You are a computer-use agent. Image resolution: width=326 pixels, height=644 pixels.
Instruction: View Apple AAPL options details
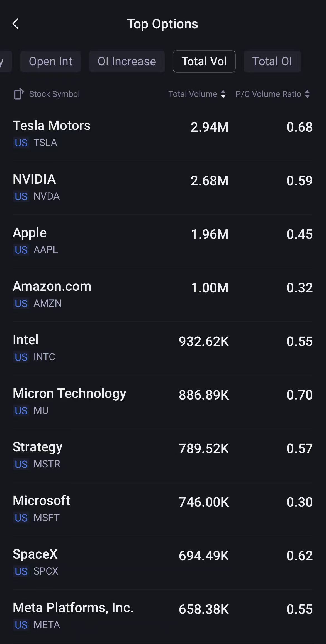pyautogui.click(x=163, y=241)
